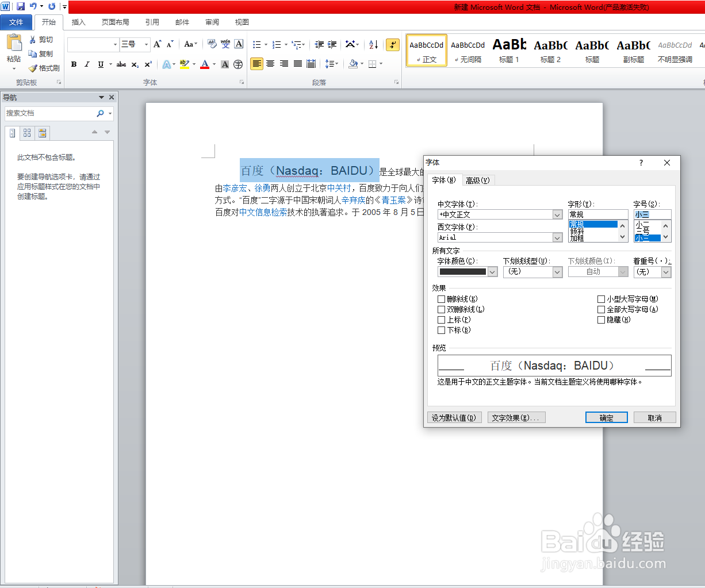Click the Clear Formatting icon
705x588 pixels.
[x=212, y=44]
